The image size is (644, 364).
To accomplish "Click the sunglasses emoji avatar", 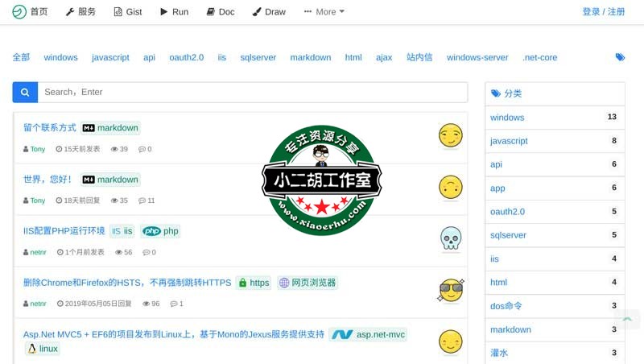I will coord(451,291).
